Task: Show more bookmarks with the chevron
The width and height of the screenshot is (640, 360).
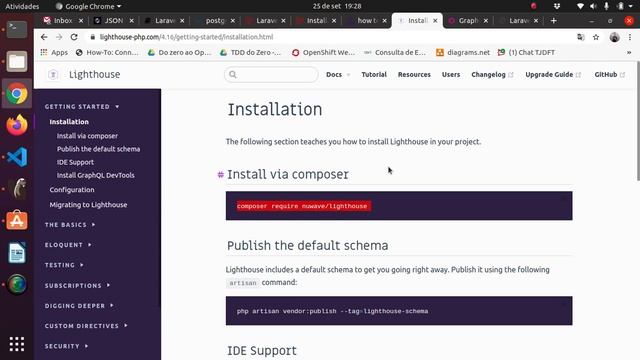Action: tap(629, 52)
